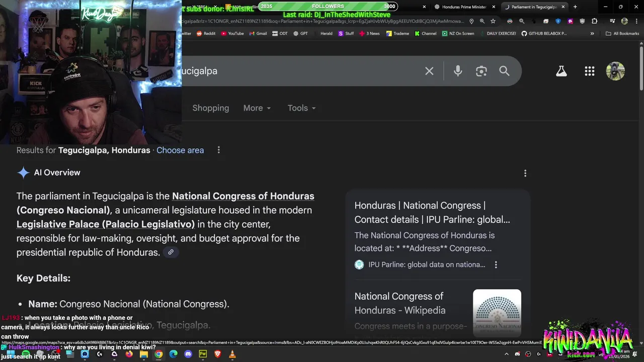Open Google Lens image search

pyautogui.click(x=481, y=71)
